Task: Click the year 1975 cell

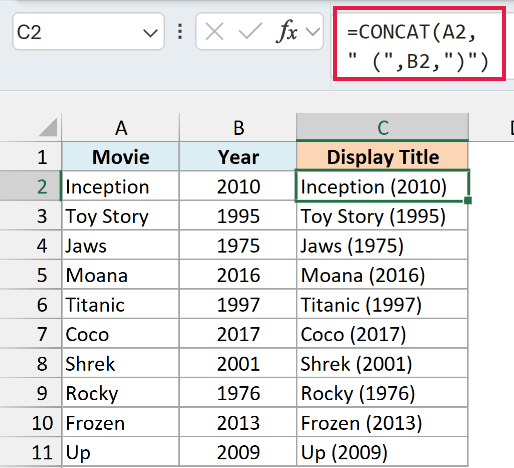Action: pyautogui.click(x=238, y=245)
